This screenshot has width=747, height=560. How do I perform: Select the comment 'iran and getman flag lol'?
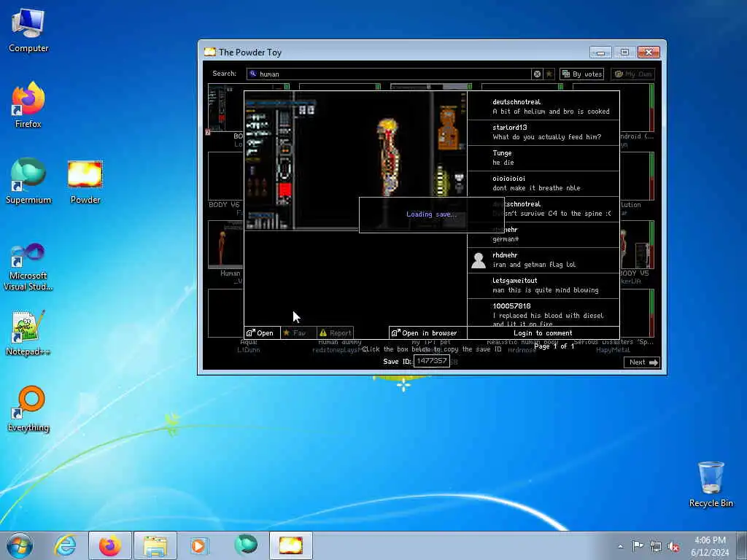point(534,265)
